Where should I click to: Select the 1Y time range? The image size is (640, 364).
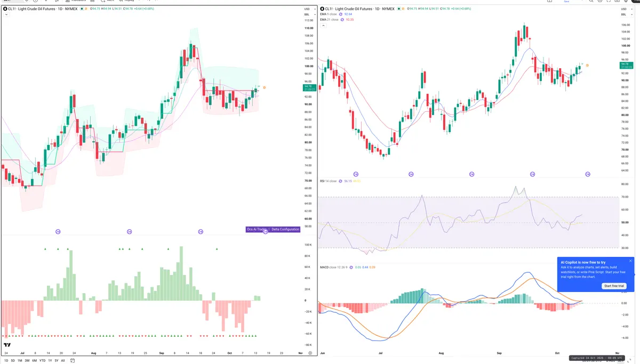pos(50,361)
